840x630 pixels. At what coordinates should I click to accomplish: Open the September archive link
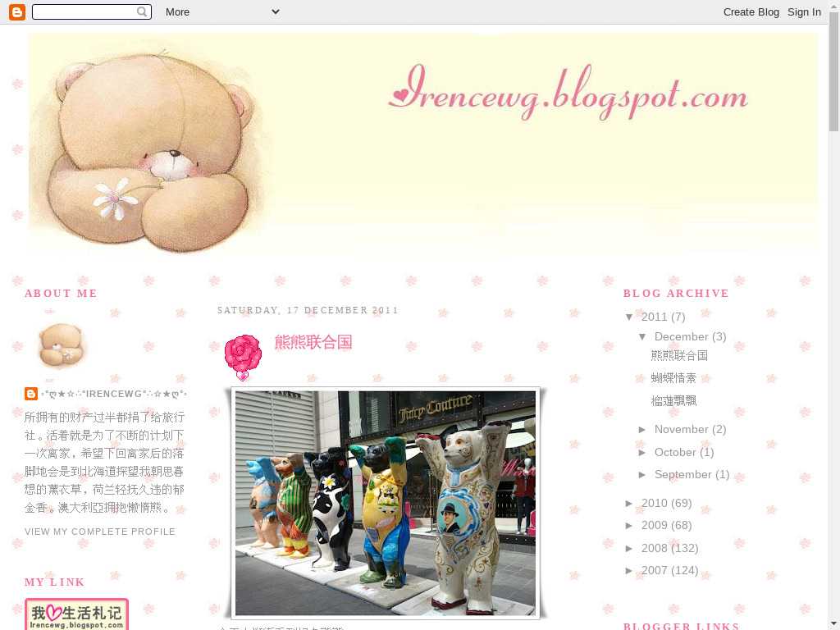coord(683,475)
